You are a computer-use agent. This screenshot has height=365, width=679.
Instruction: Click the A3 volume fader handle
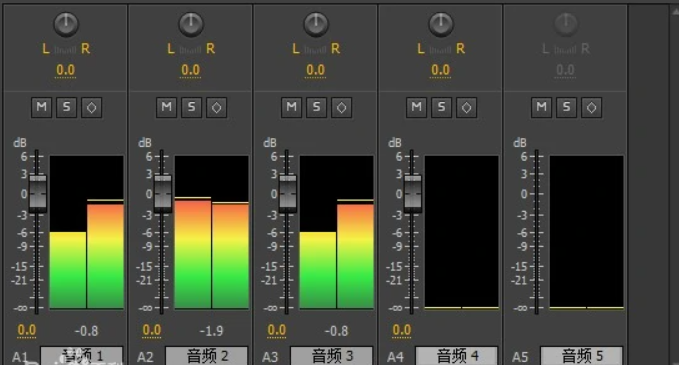(x=288, y=193)
